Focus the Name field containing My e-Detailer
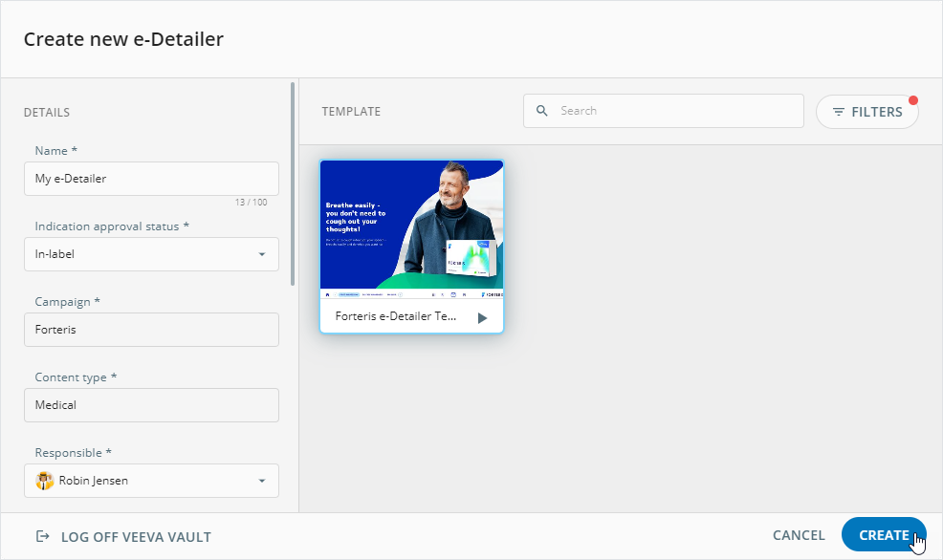 click(x=151, y=179)
